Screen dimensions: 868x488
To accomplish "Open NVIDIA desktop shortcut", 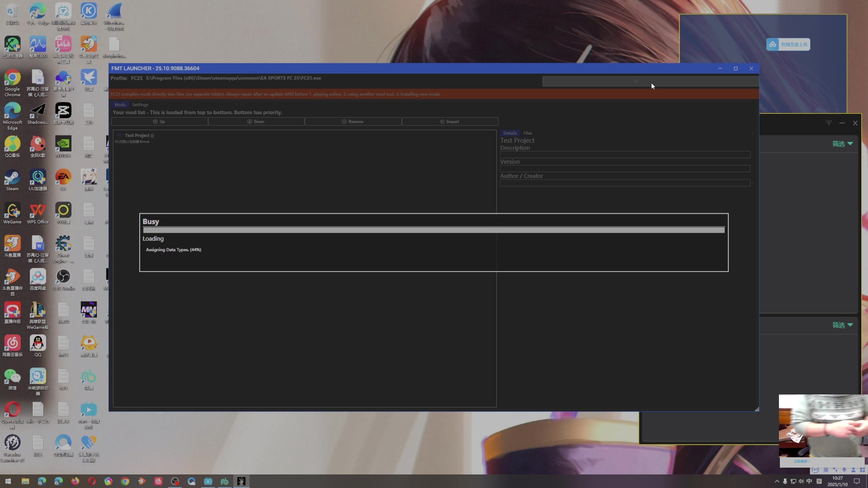I will click(63, 147).
